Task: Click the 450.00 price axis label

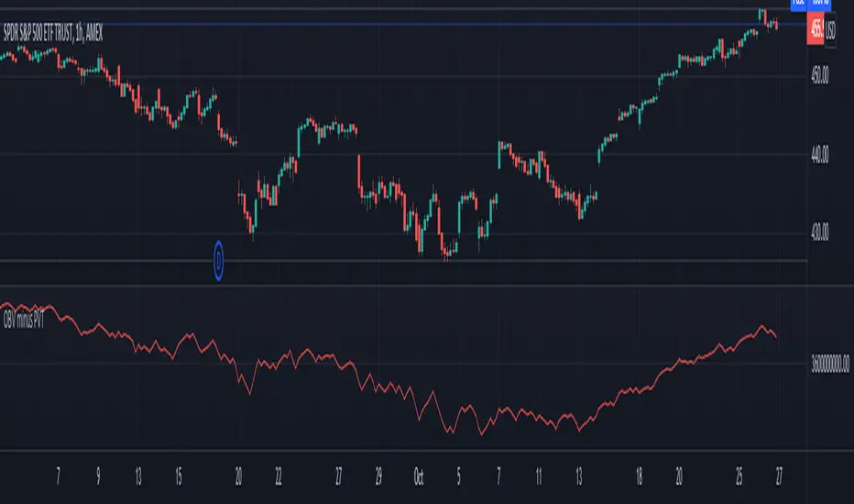Action: [820, 74]
